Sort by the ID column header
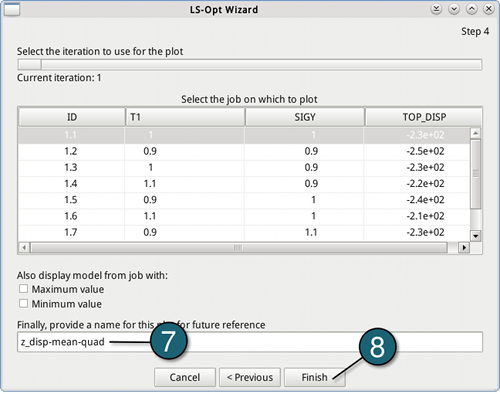The width and height of the screenshot is (500, 394). (72, 117)
